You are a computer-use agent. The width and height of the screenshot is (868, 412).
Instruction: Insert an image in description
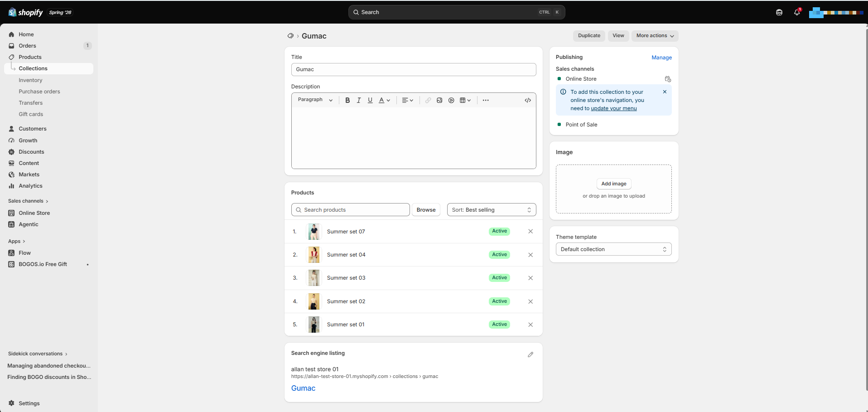439,100
